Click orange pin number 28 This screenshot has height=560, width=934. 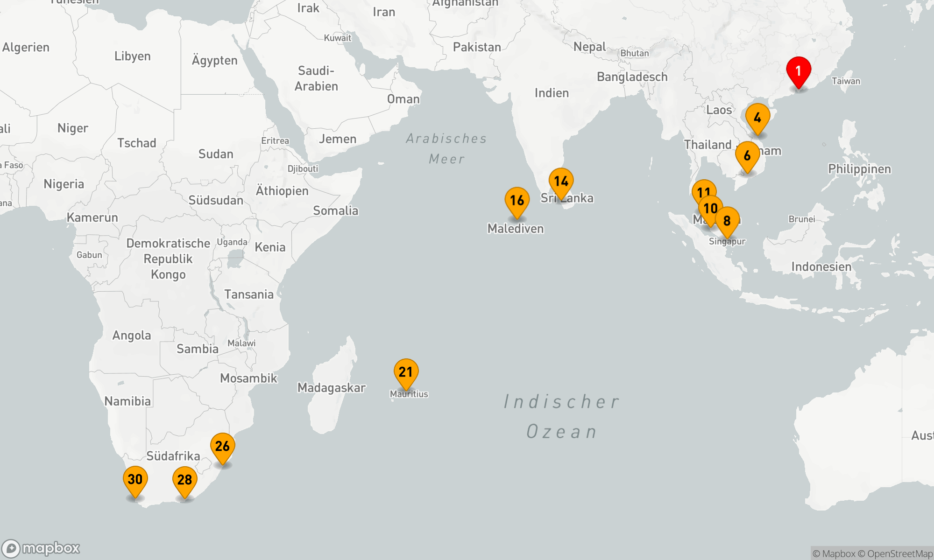point(184,479)
